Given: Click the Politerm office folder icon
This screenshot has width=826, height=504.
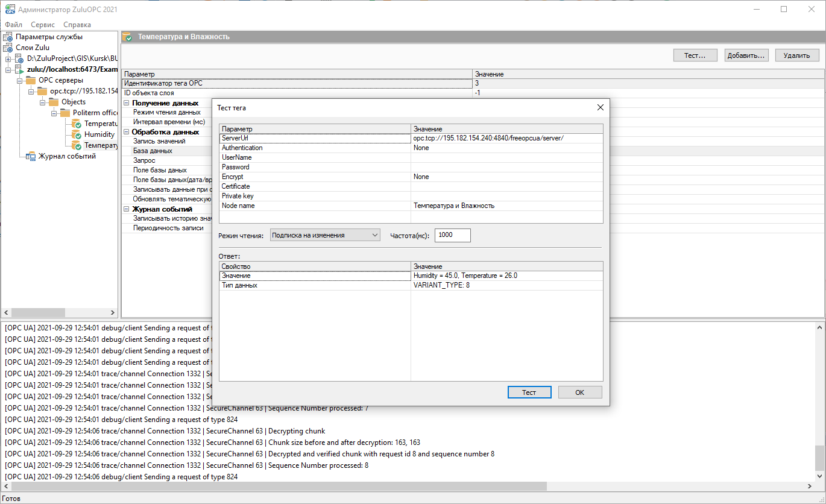Looking at the screenshot, I should [x=65, y=113].
